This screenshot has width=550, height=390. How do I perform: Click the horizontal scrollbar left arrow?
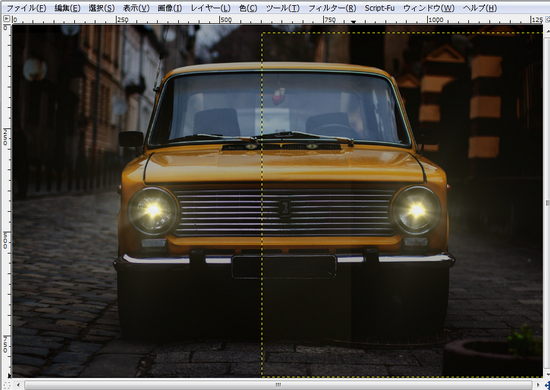point(18,385)
